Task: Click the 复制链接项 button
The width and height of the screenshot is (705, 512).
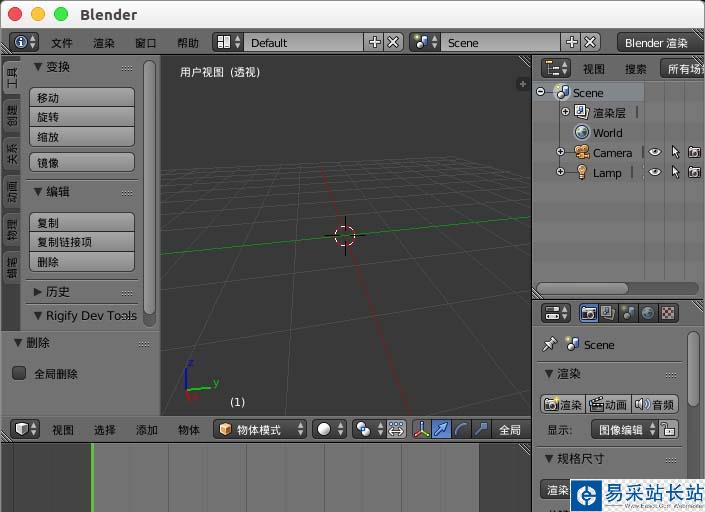Action: point(82,242)
